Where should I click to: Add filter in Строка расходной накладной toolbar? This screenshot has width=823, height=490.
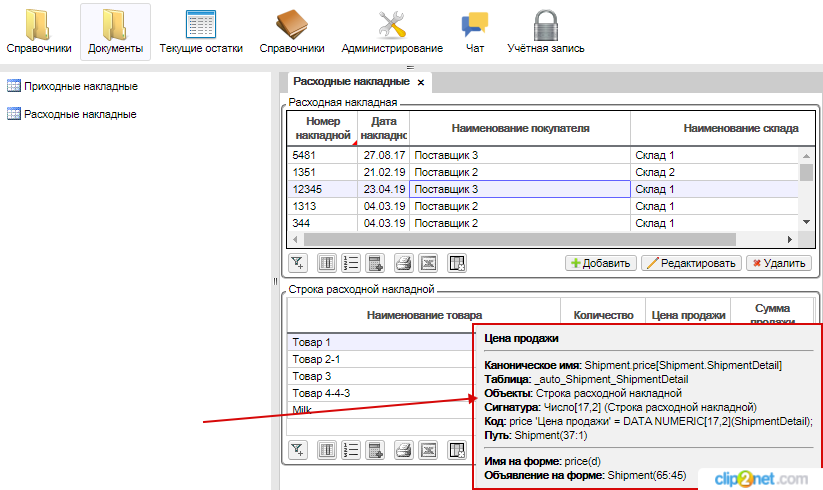(298, 450)
